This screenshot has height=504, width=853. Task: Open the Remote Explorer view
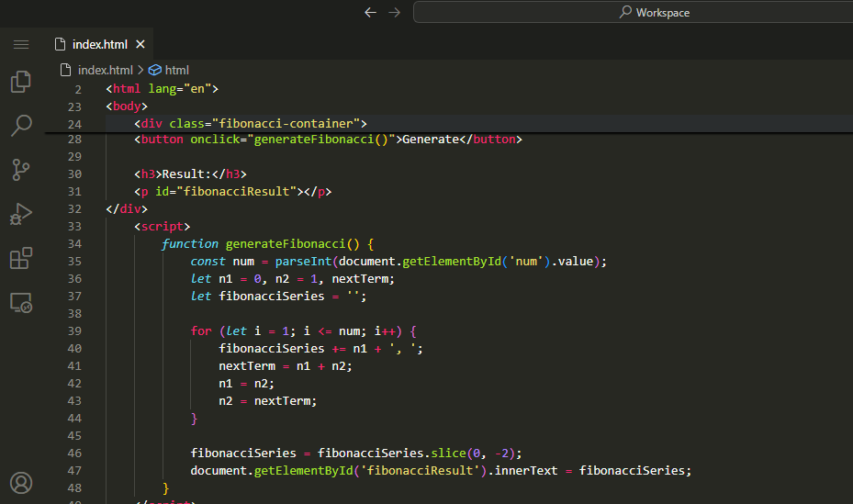[21, 303]
